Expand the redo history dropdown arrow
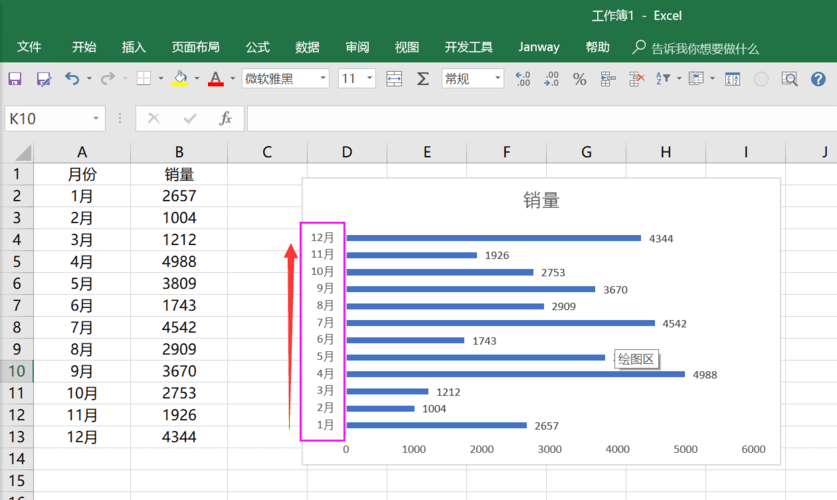Screen dimensions: 837x500 (x=125, y=79)
